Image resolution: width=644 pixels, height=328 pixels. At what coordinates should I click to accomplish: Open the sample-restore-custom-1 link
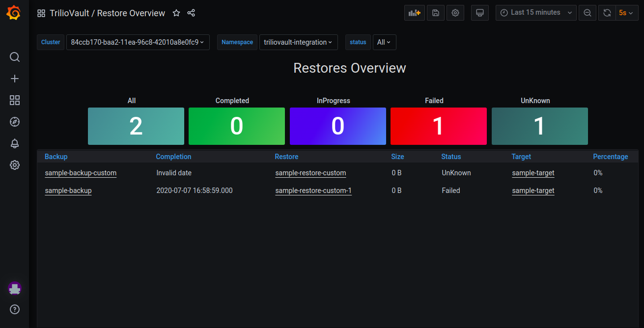[x=313, y=191]
